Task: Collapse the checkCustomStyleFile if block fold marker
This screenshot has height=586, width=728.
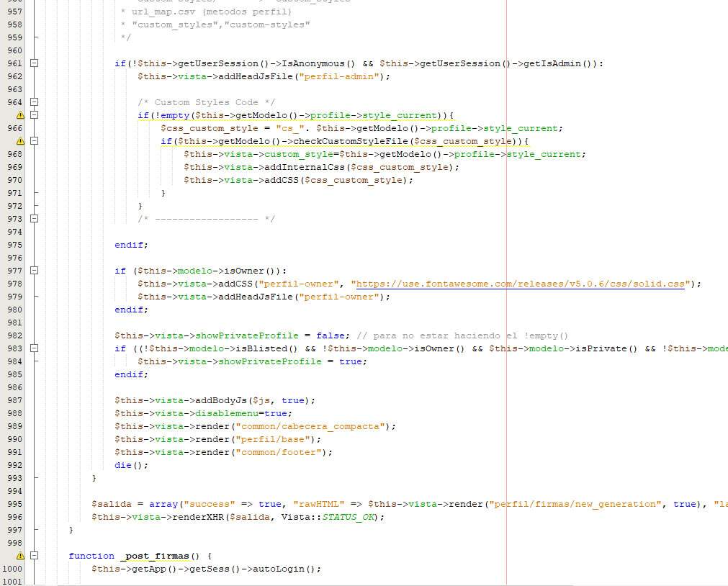Action: point(35,141)
